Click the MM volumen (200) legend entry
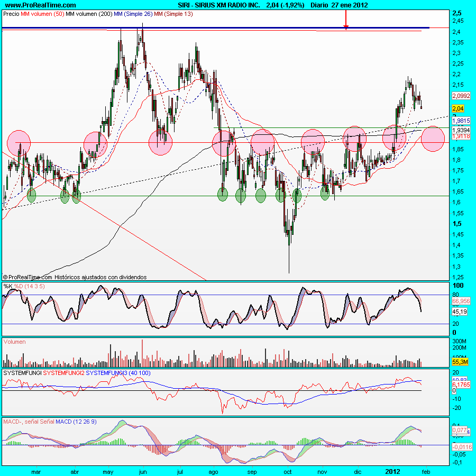This screenshot has height=476, width=476. [89, 14]
